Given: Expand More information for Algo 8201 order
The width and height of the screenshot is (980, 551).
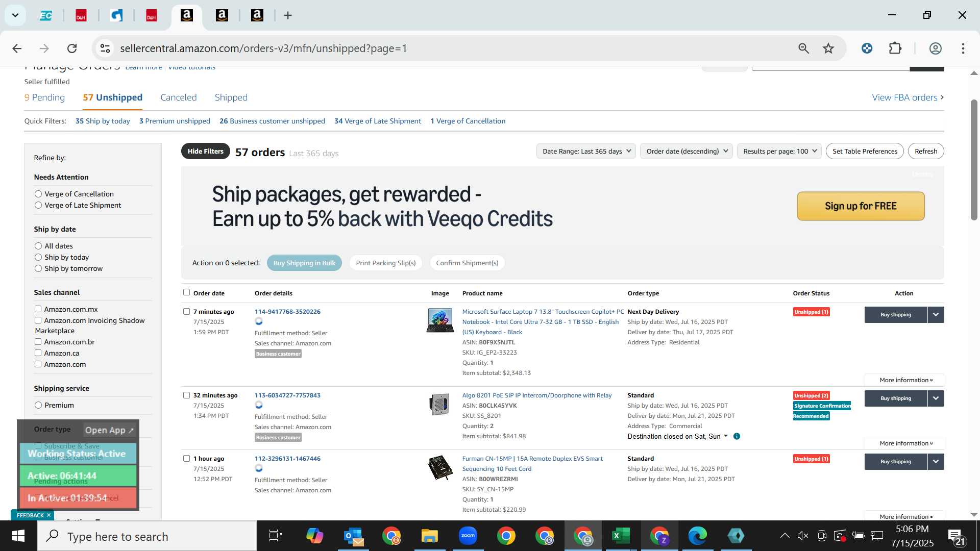Looking at the screenshot, I should click(x=904, y=443).
